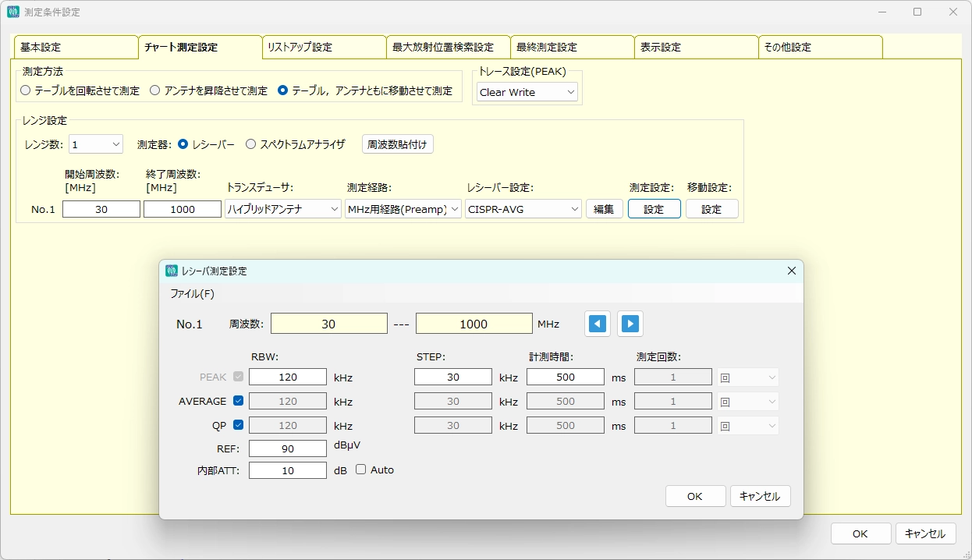Image resolution: width=972 pixels, height=560 pixels.
Task: Select アンテナを昇降させて測定 radio option
Action: click(x=155, y=90)
